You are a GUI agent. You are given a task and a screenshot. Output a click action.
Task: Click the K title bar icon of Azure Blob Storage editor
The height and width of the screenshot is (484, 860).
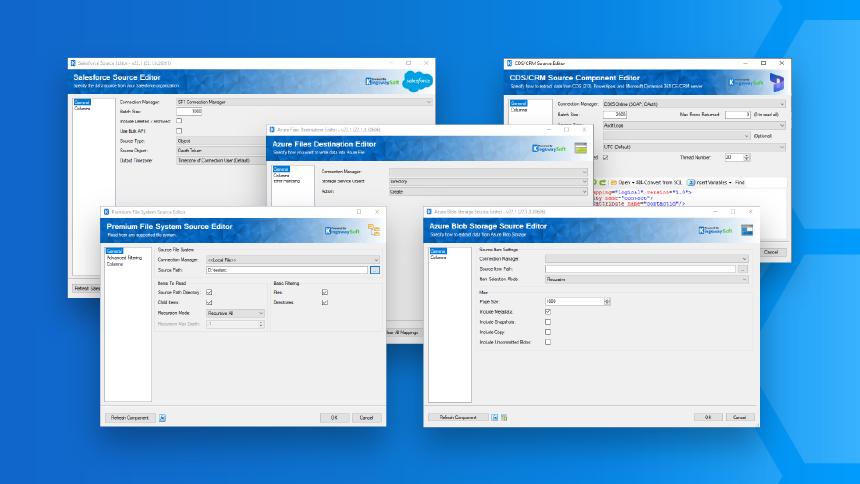(x=429, y=212)
